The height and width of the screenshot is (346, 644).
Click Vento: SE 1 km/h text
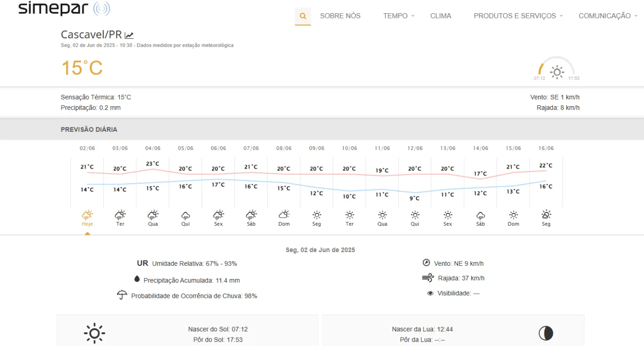coord(555,97)
